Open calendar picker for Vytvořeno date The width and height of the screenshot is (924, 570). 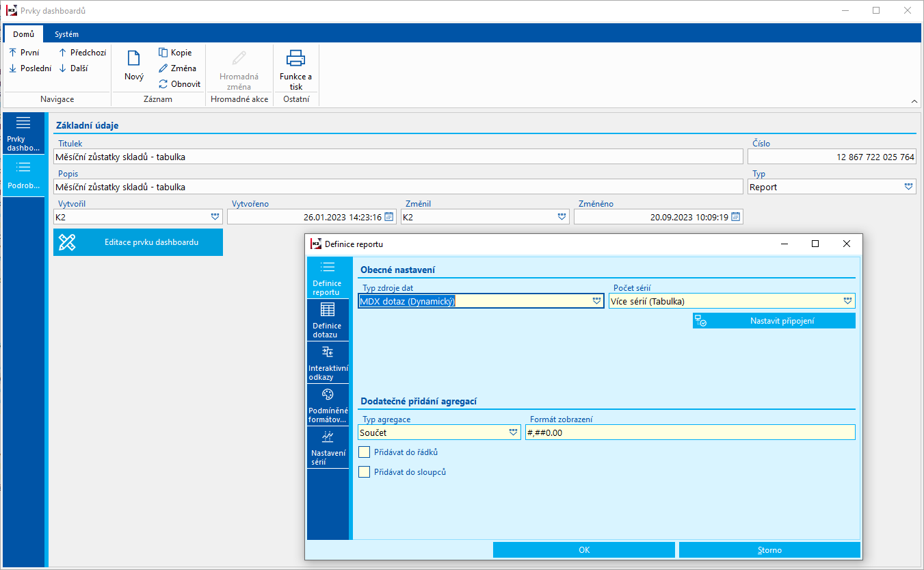pyautogui.click(x=389, y=217)
